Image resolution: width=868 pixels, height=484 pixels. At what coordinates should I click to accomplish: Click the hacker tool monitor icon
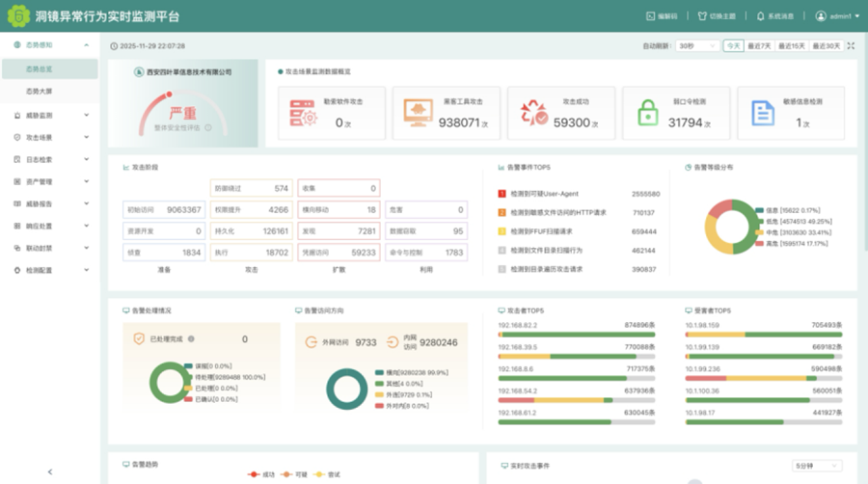pos(418,113)
